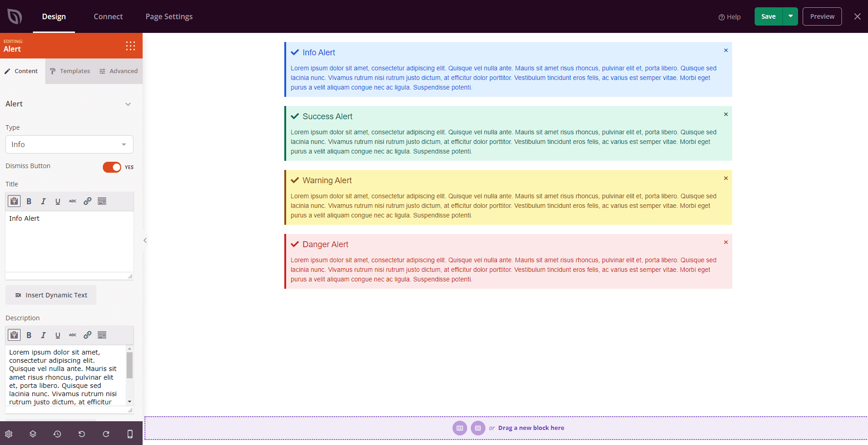Viewport: 868px width, 445px height.
Task: Click the nine-dot grid blocks icon
Action: click(x=130, y=46)
